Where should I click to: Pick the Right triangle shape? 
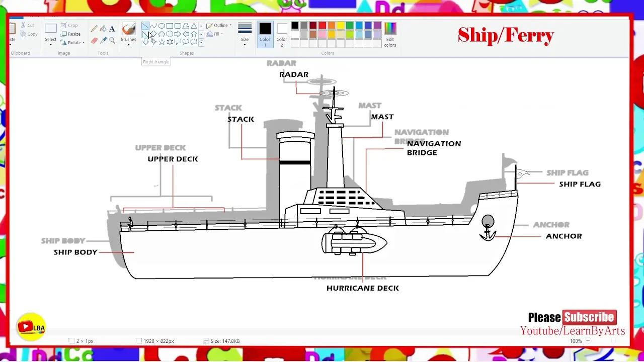click(x=145, y=34)
